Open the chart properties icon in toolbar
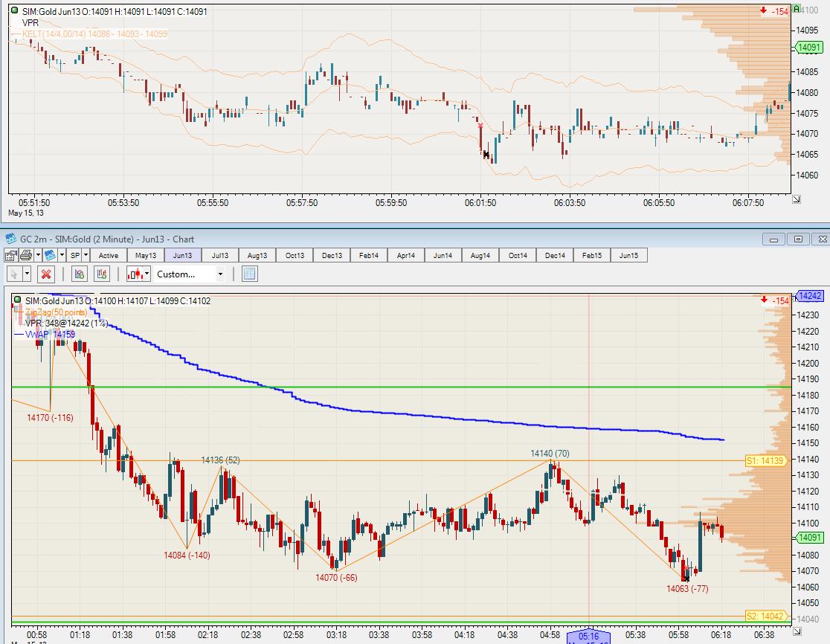This screenshot has width=830, height=644. coord(11,255)
